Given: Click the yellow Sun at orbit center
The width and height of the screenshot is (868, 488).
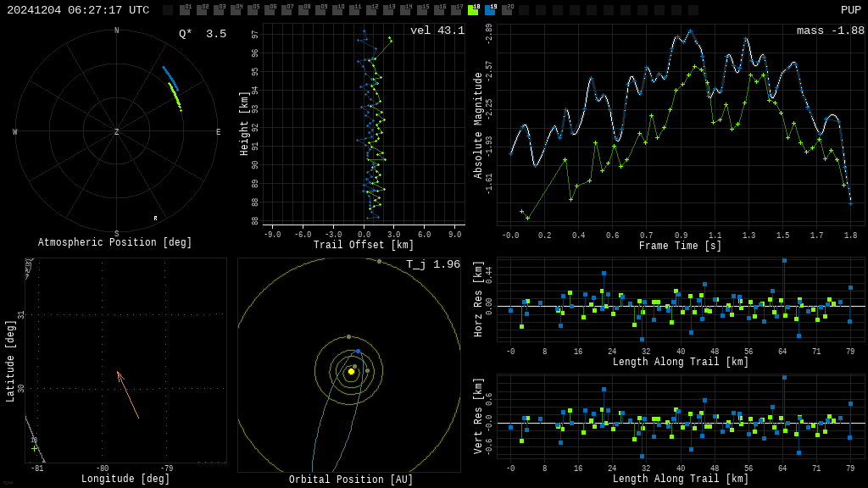Looking at the screenshot, I should point(351,371).
